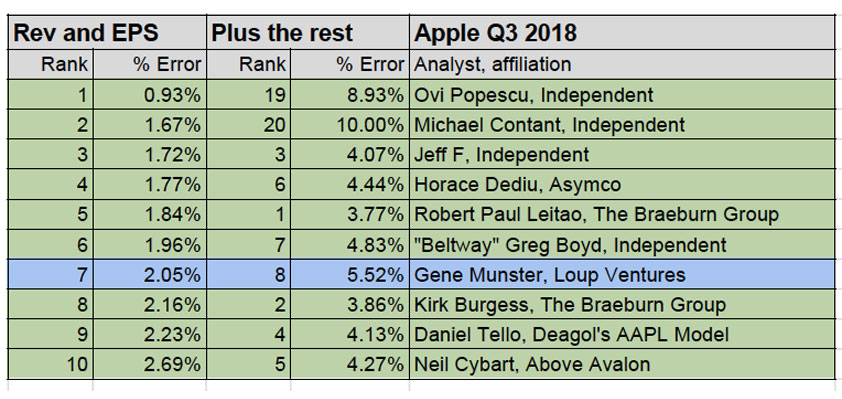Select the 0.93% error cell
Screen dimensions: 842x399
[150, 95]
